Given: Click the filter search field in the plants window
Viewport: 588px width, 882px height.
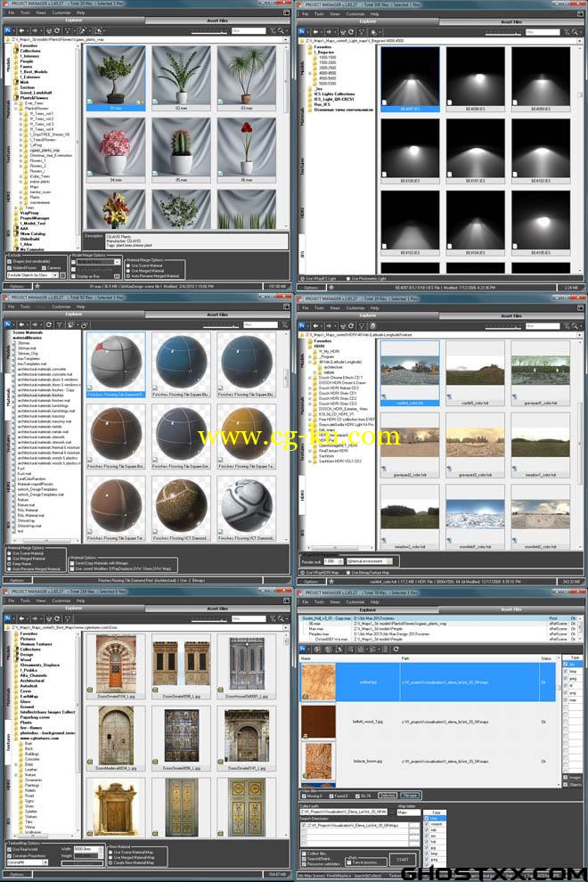Looking at the screenshot, I should point(249,31).
